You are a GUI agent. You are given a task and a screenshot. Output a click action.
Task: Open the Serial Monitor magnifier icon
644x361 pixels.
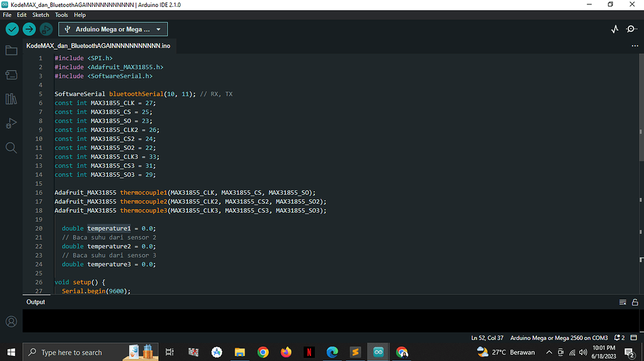point(632,29)
